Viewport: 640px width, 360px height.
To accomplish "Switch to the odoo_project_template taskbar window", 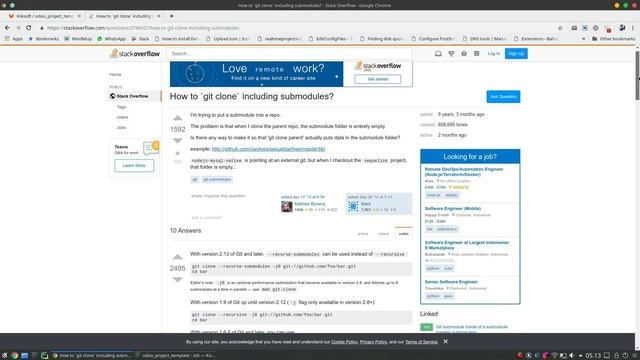I will (x=176, y=356).
